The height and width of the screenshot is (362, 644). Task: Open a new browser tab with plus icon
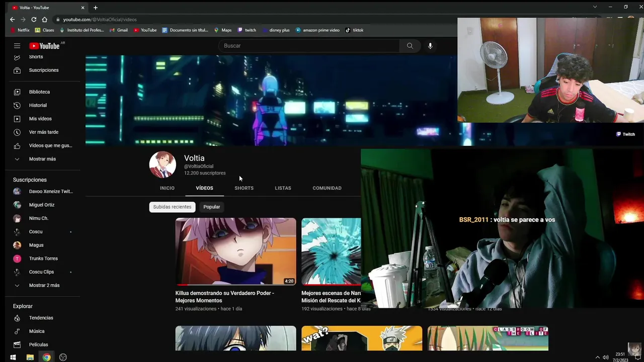click(95, 8)
